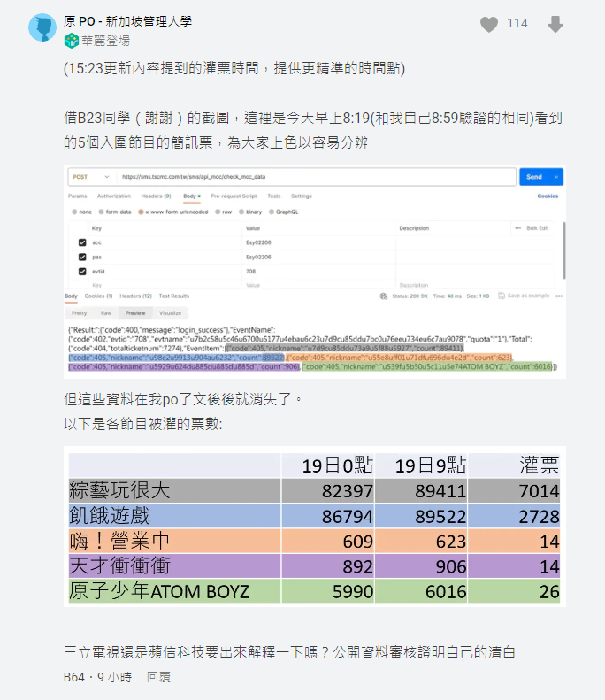Like the comment with the heart icon
The image size is (605, 700).
tap(489, 24)
